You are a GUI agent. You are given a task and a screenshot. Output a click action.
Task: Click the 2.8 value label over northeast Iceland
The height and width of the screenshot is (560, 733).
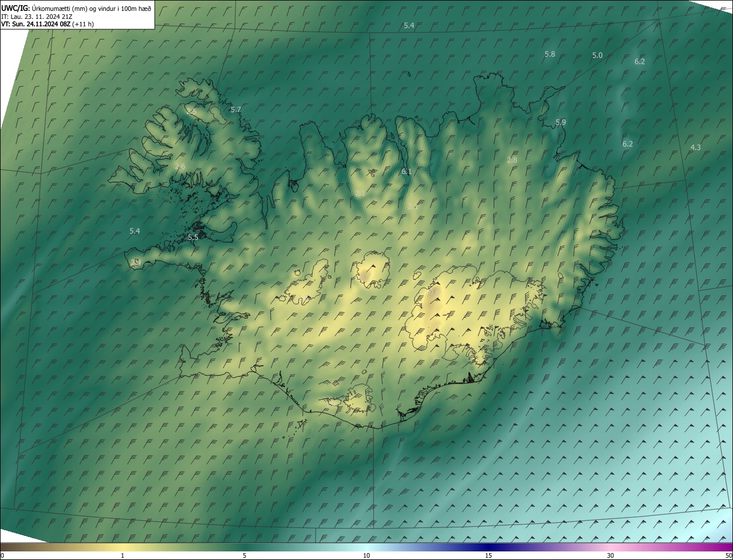[512, 160]
